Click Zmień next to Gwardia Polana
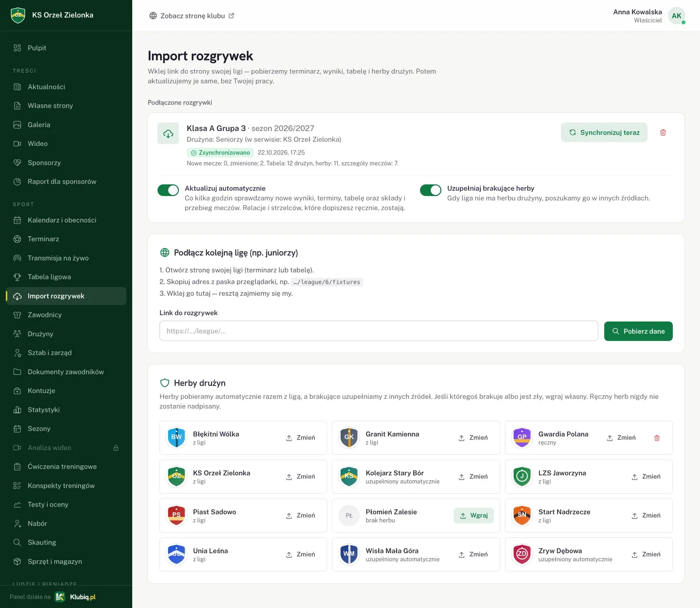The image size is (700, 608). [621, 438]
